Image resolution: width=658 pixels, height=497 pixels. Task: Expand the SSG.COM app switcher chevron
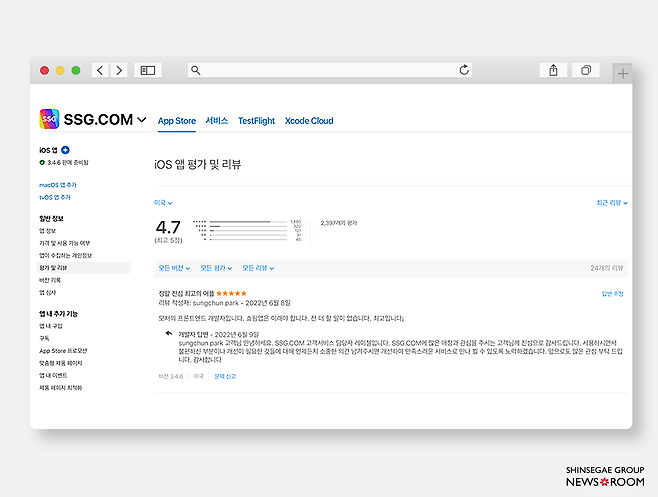(142, 120)
